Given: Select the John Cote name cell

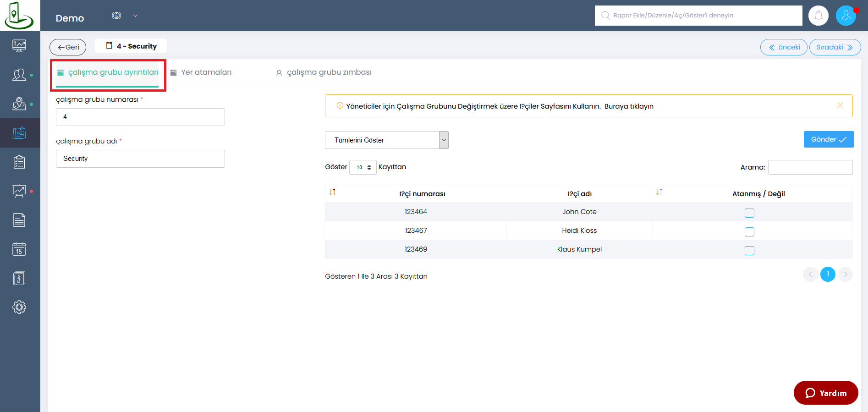Looking at the screenshot, I should click(x=579, y=212).
